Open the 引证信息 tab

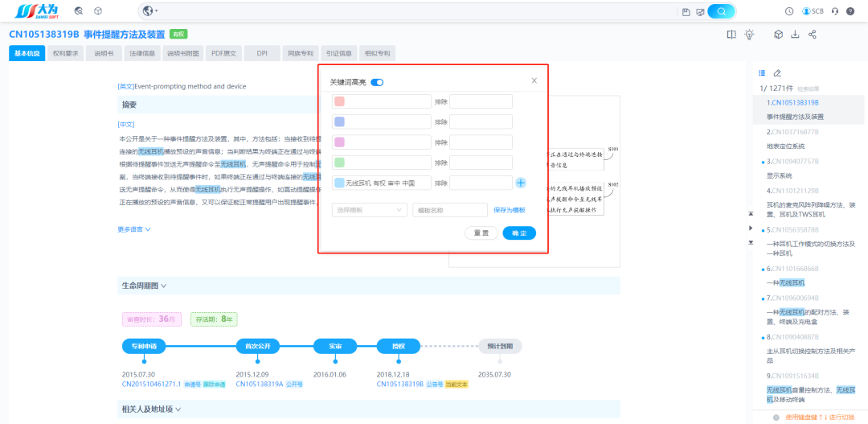pos(339,54)
